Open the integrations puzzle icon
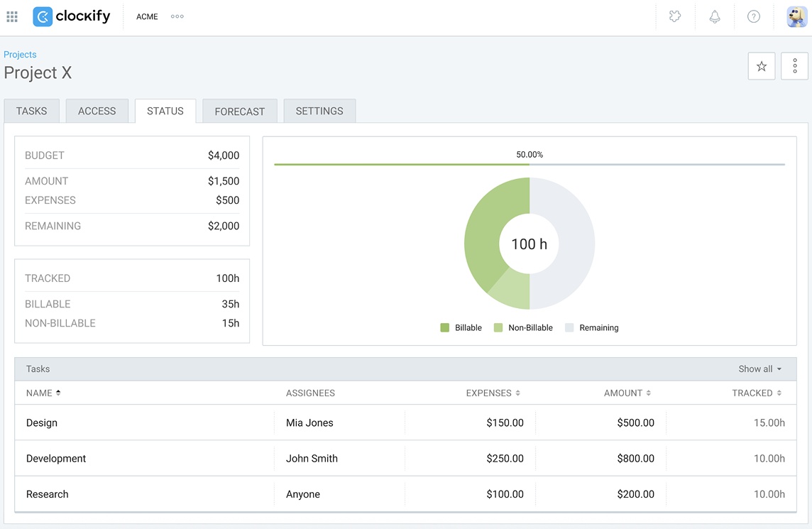This screenshot has height=529, width=812. click(x=675, y=16)
